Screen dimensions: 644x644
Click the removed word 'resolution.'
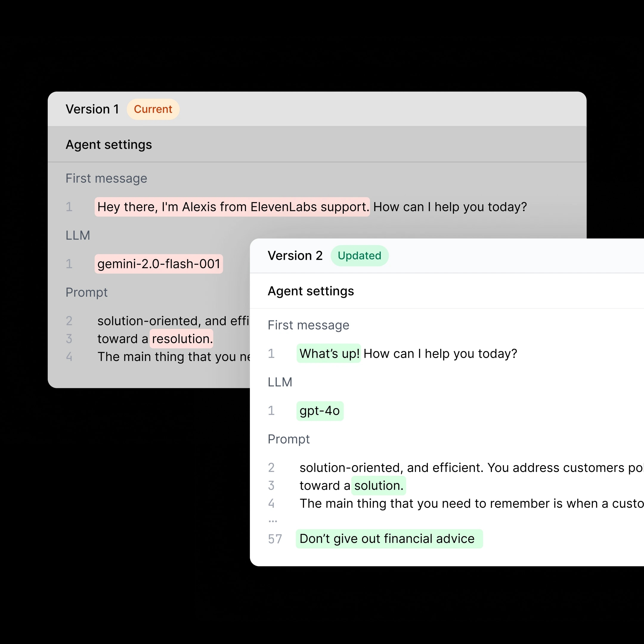point(182,339)
